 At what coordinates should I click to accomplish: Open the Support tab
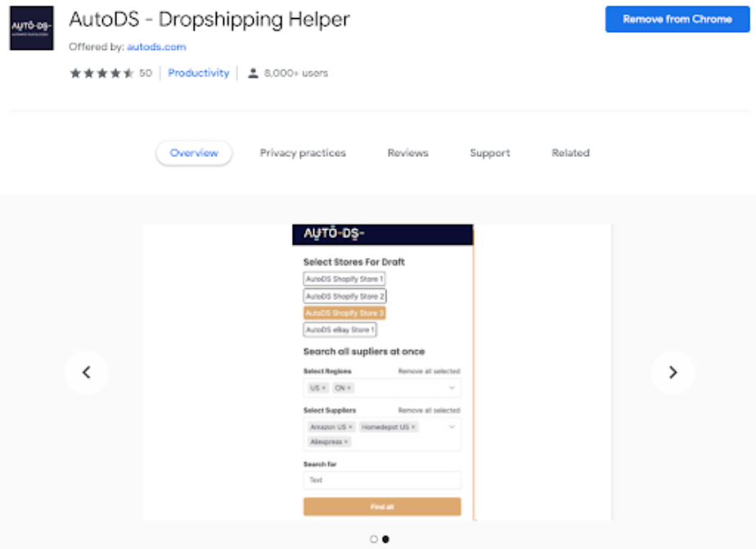(489, 153)
